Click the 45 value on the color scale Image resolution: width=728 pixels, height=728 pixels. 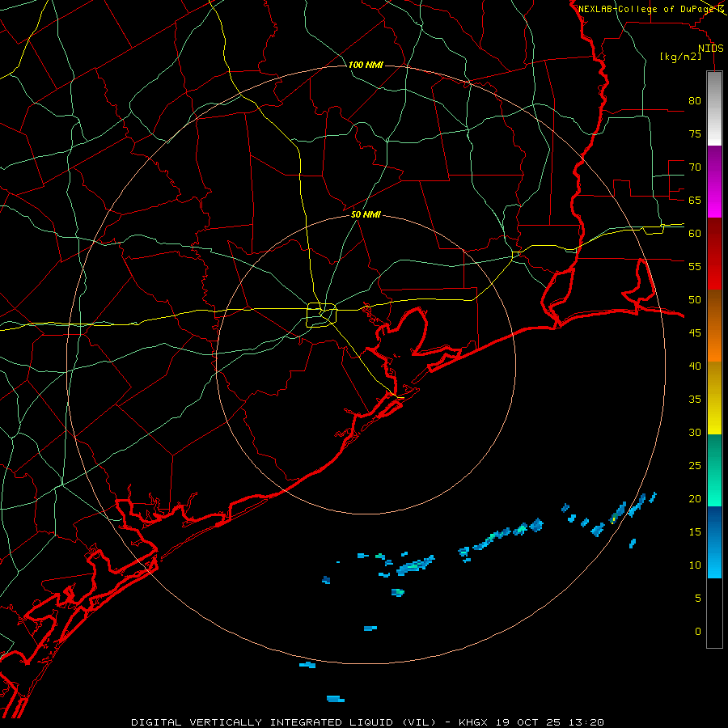[695, 333]
